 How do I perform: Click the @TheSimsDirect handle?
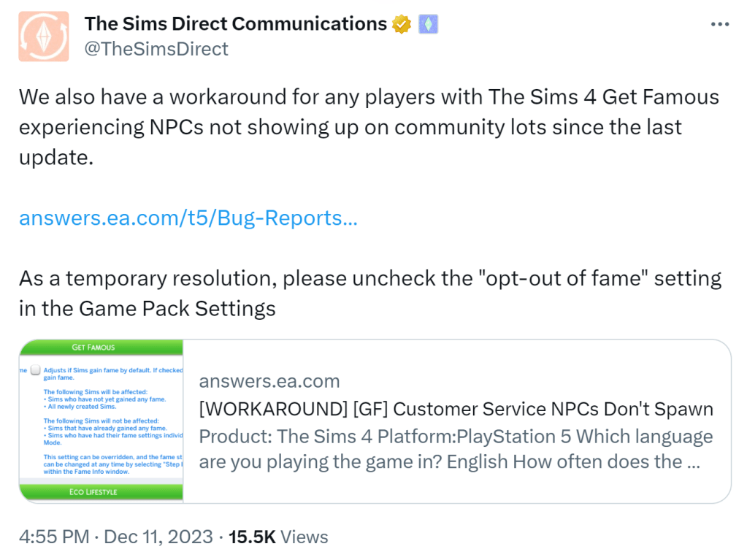156,49
